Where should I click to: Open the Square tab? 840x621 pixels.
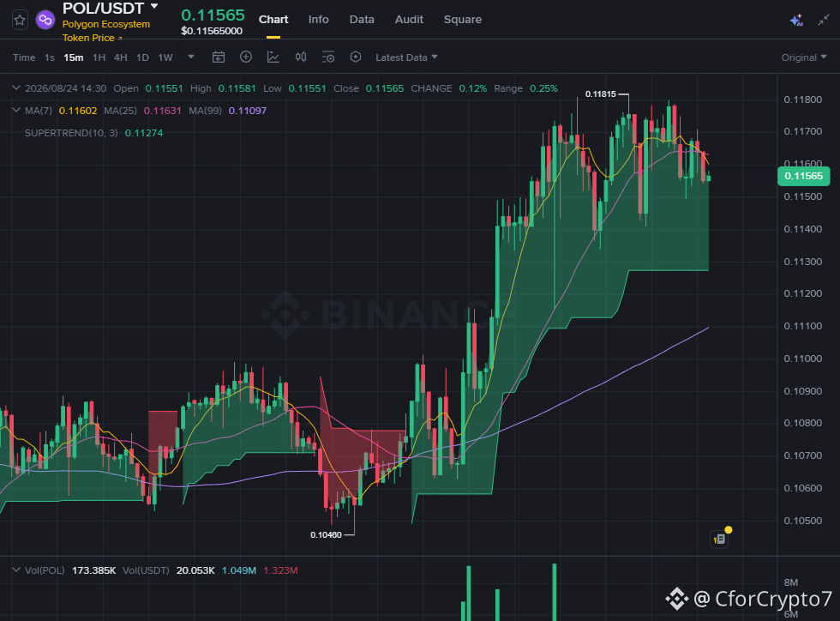462,20
